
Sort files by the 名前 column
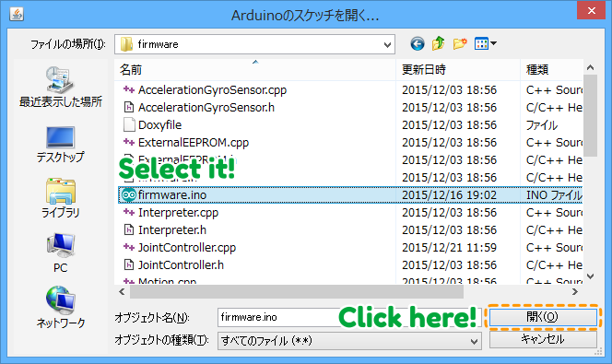[255, 70]
